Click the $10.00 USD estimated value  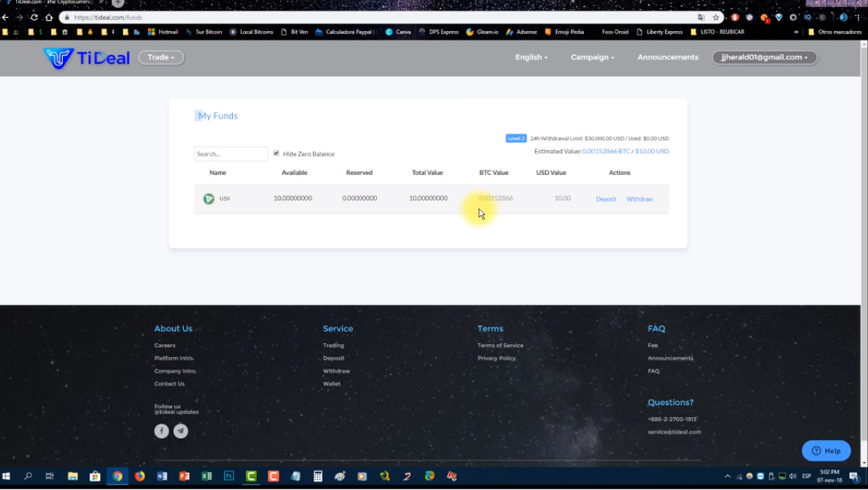coord(652,151)
